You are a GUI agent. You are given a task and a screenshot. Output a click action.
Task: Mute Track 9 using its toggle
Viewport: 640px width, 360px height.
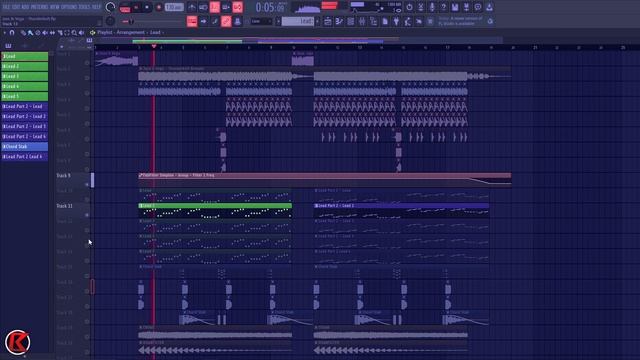click(x=87, y=184)
